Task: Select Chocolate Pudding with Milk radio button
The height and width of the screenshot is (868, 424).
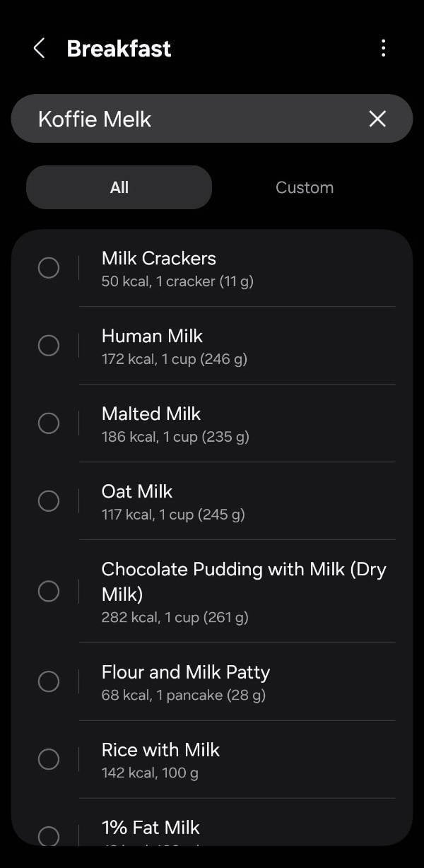Action: (x=48, y=591)
